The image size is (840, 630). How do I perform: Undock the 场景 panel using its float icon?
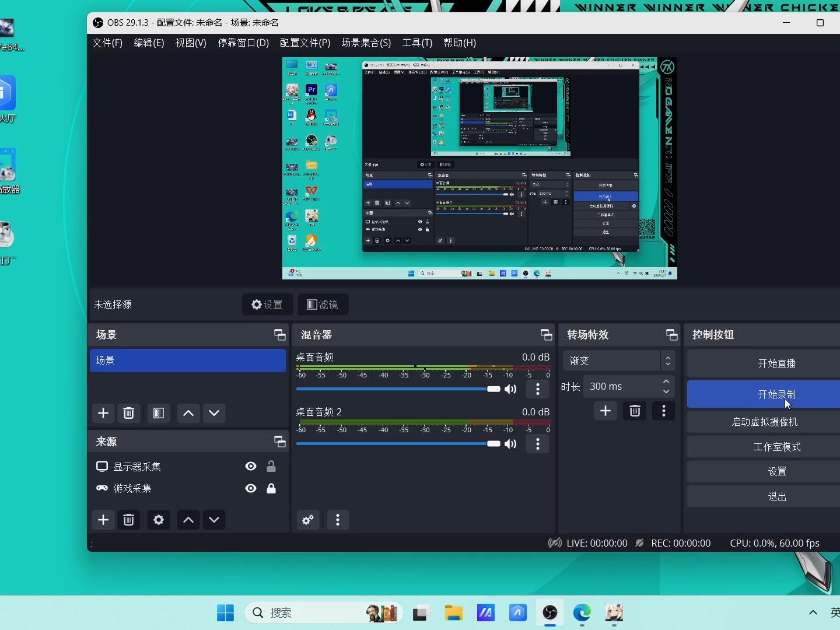[x=279, y=335]
